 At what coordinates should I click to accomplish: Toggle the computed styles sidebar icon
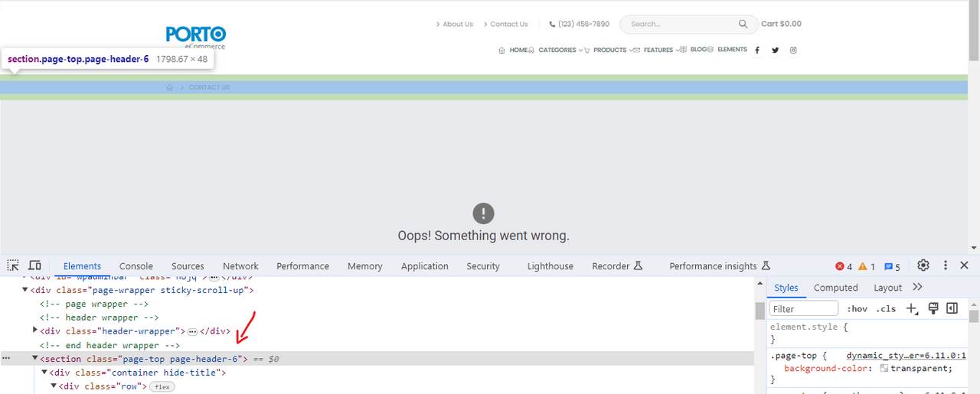[x=952, y=308]
